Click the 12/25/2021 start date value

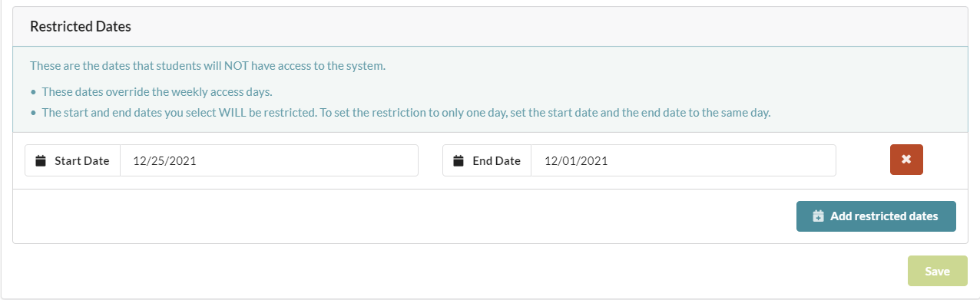(x=165, y=161)
